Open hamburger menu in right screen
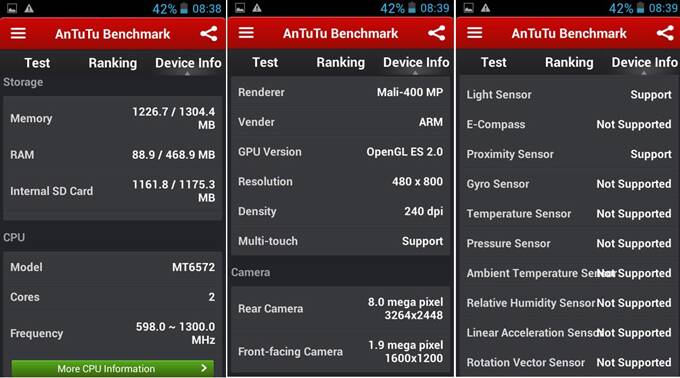This screenshot has height=378, width=680. tap(474, 33)
